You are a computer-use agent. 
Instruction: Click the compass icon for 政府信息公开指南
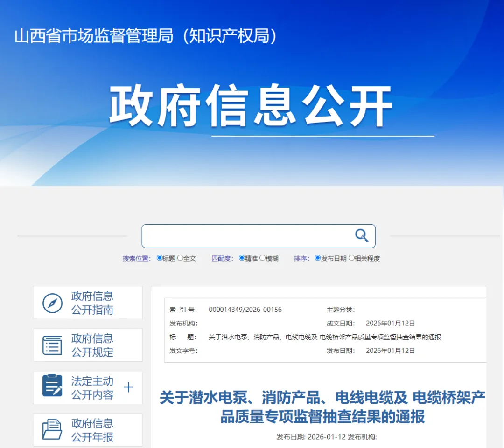click(x=52, y=303)
